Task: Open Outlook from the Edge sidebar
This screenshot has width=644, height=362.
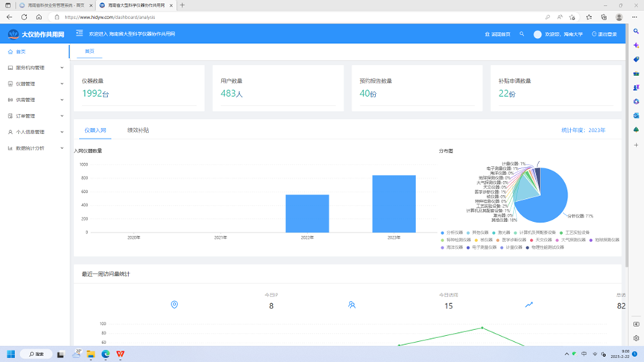Action: 637,115
